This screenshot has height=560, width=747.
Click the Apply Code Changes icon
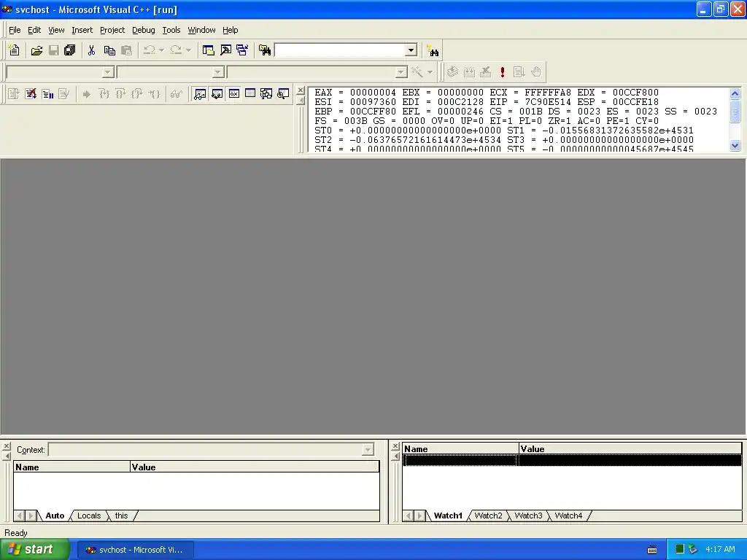[x=64, y=94]
